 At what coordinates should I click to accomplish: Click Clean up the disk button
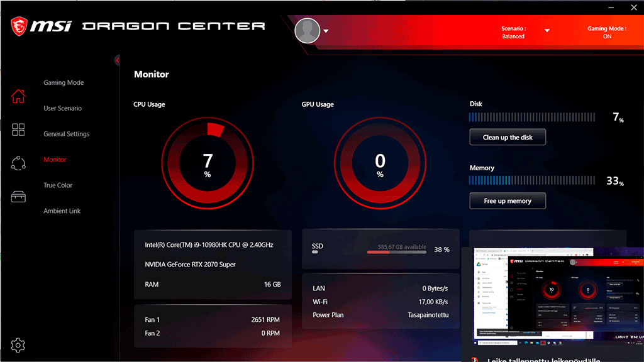[508, 137]
